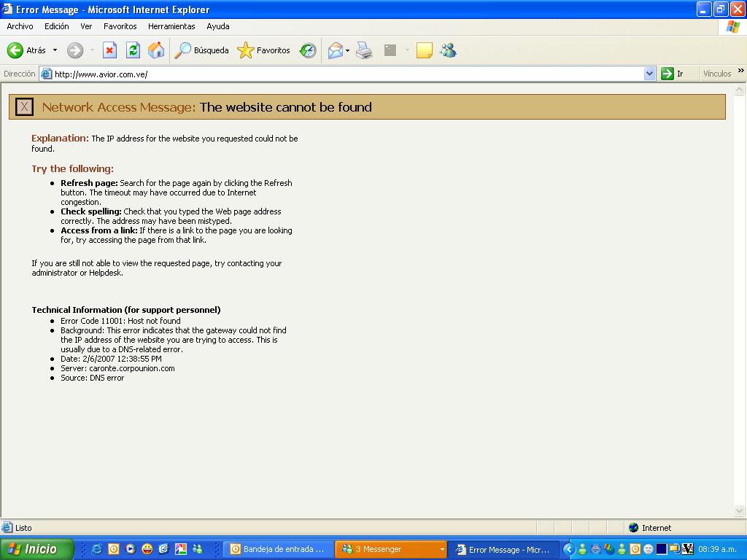Expand the Messenger taskbar group arrow
Screen dimensions: 747x560
(x=442, y=549)
